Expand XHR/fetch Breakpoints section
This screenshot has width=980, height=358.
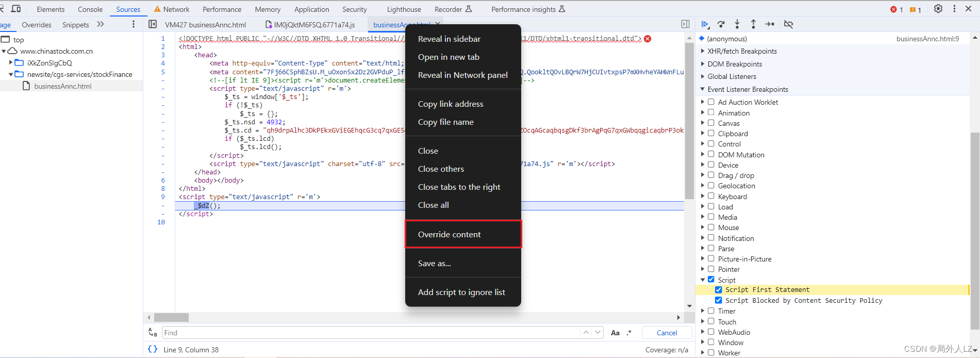click(703, 51)
